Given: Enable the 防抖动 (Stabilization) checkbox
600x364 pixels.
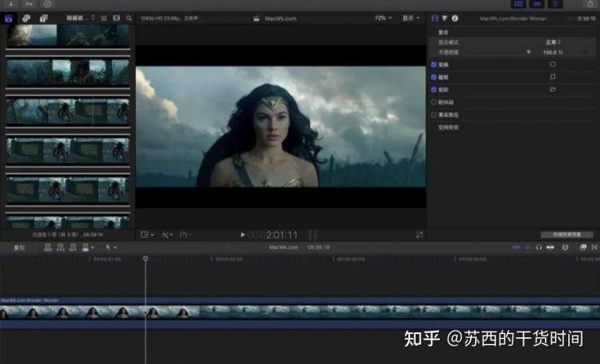Looking at the screenshot, I should [433, 102].
